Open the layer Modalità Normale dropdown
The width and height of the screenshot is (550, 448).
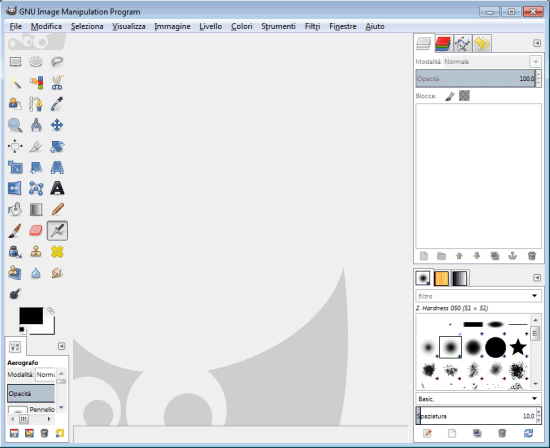click(493, 62)
